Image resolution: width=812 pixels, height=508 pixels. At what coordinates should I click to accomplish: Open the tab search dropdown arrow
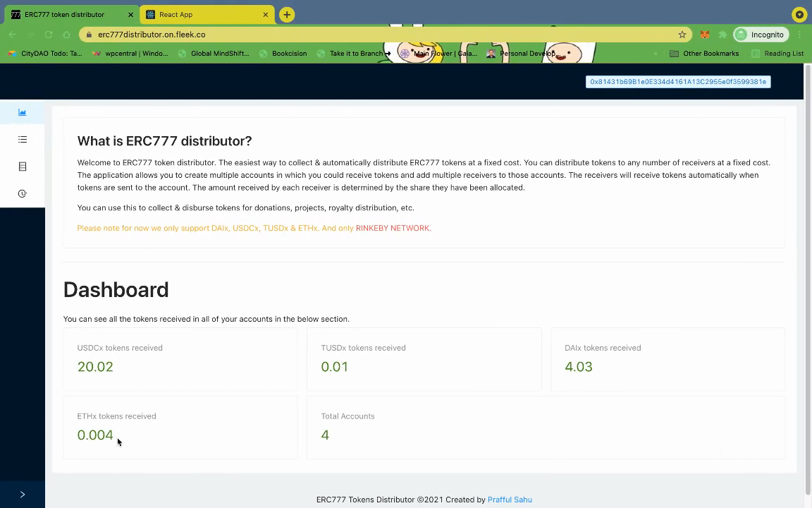tap(799, 15)
